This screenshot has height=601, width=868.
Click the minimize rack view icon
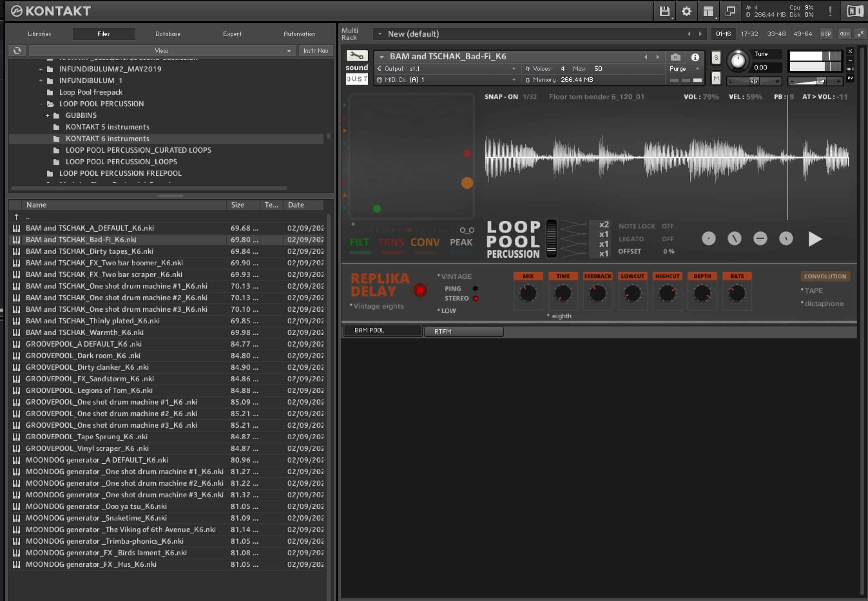pyautogui.click(x=730, y=11)
